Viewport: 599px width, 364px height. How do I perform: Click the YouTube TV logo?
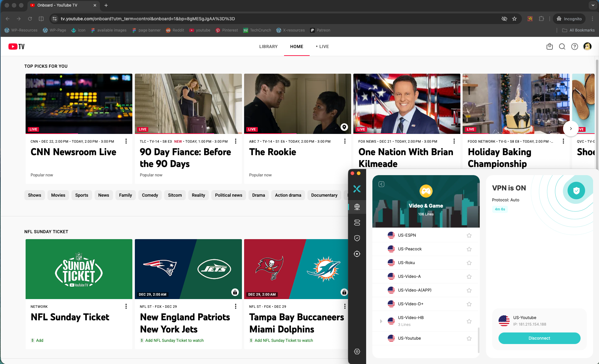[16, 46]
